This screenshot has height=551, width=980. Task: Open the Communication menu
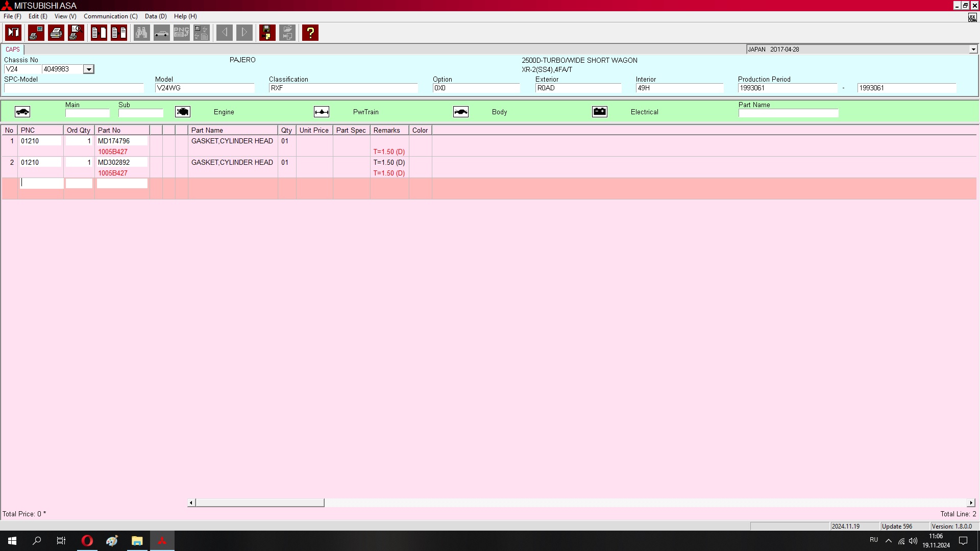(110, 16)
